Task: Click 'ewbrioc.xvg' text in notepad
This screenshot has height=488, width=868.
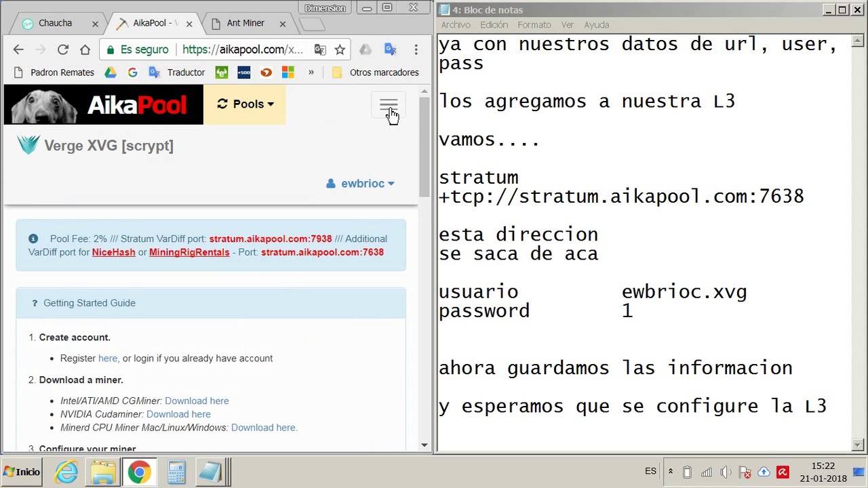Action: 684,292
